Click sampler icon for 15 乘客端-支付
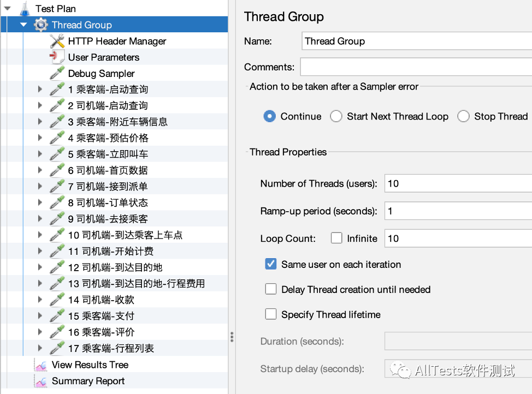The image size is (532, 394). coord(57,316)
